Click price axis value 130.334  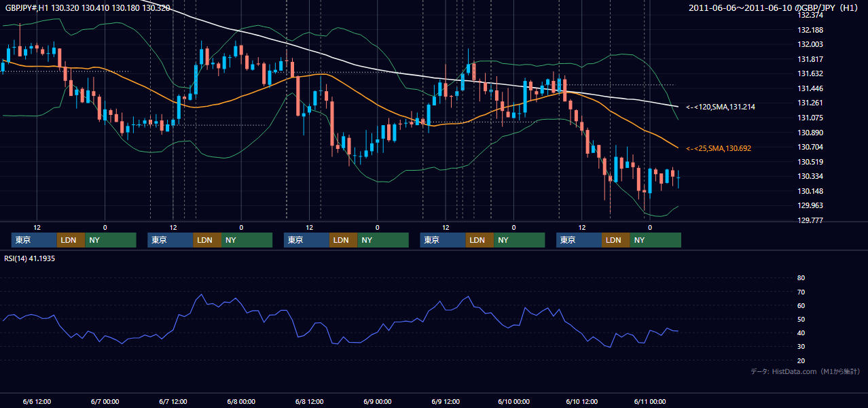click(x=810, y=177)
